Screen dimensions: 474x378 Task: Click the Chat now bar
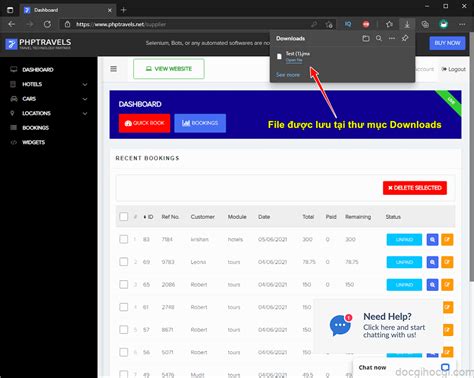(x=404, y=367)
